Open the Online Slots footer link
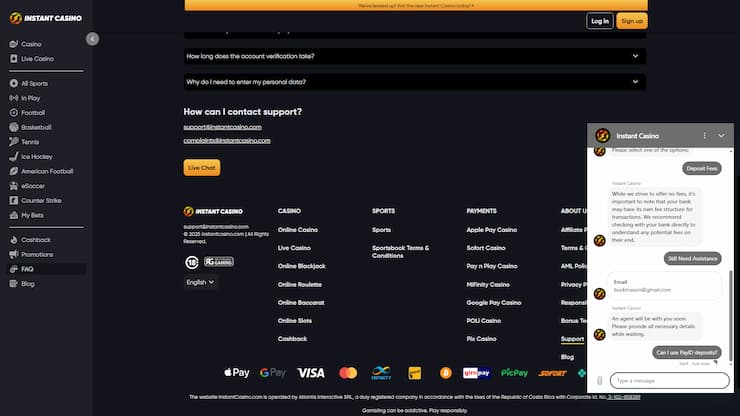The width and height of the screenshot is (740, 416). tap(294, 321)
